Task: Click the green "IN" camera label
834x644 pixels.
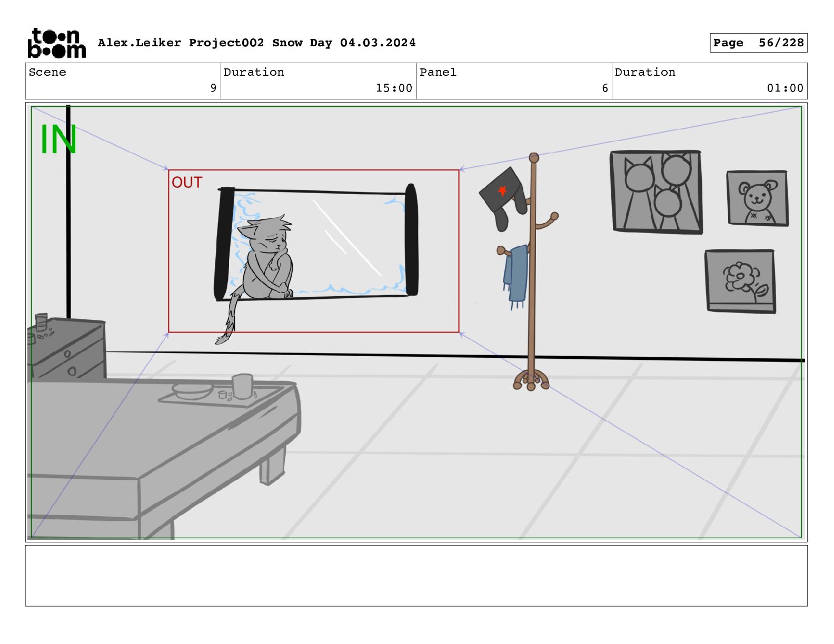Action: pos(58,139)
